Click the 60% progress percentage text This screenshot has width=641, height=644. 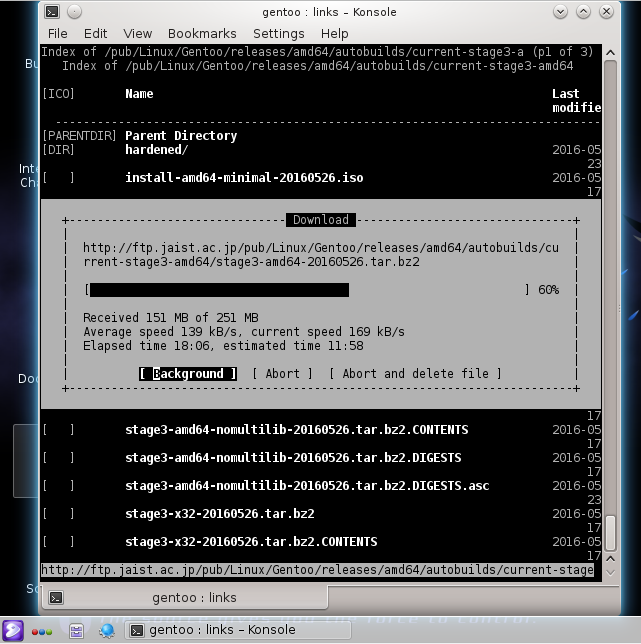point(549,290)
